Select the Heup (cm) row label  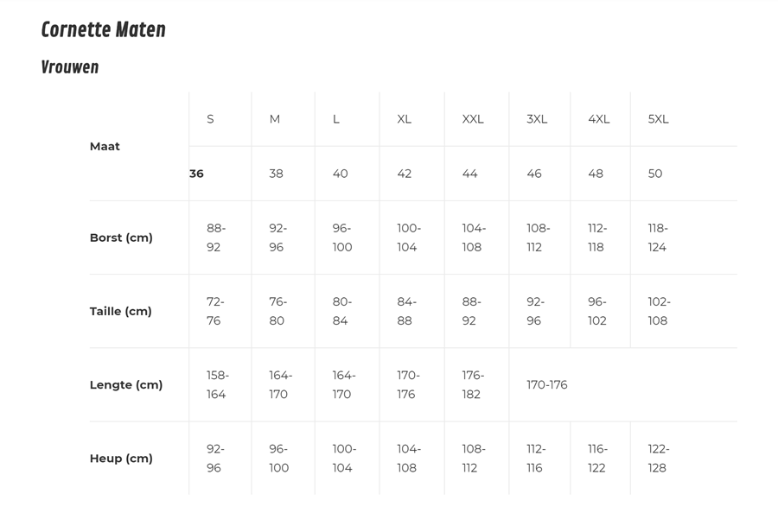[121, 459]
